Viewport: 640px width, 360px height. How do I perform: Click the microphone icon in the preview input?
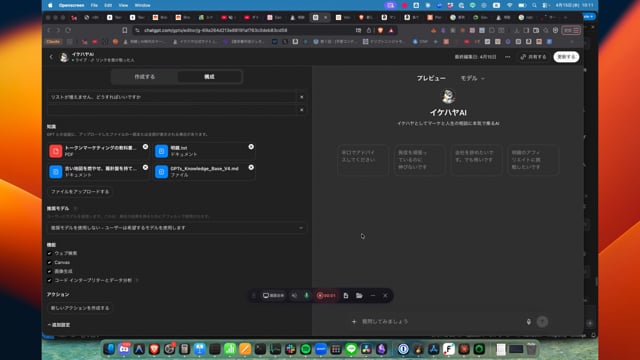click(x=529, y=322)
